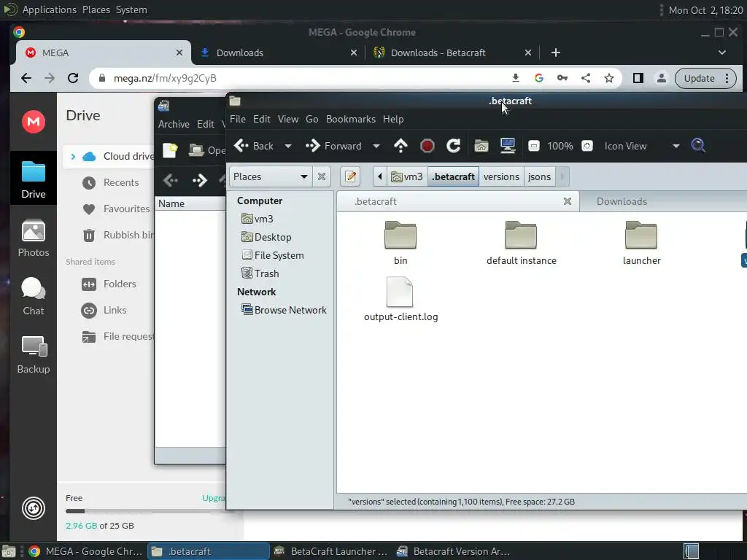The height and width of the screenshot is (560, 747).
Task: Toggle the location edit pencil button
Action: pos(350,176)
